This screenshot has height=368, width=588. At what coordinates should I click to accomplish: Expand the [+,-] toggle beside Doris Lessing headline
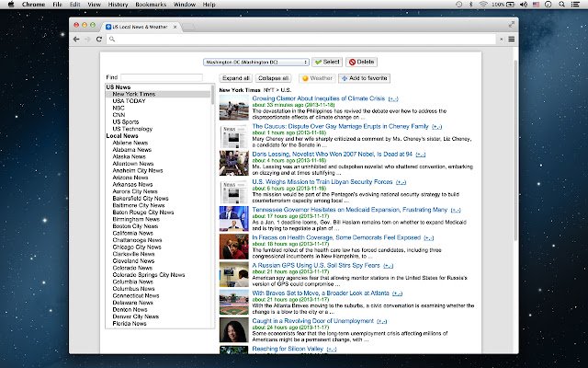pos(421,155)
